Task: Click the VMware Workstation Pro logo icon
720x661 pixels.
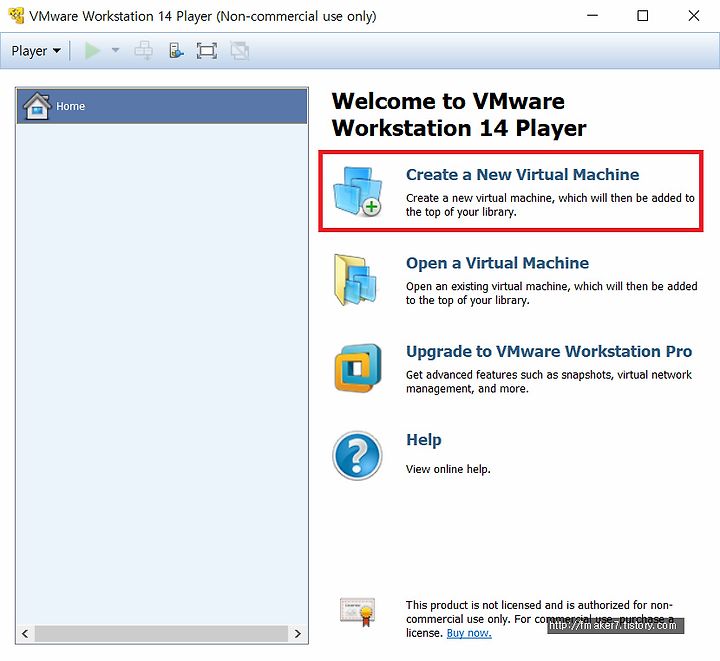Action: point(358,368)
